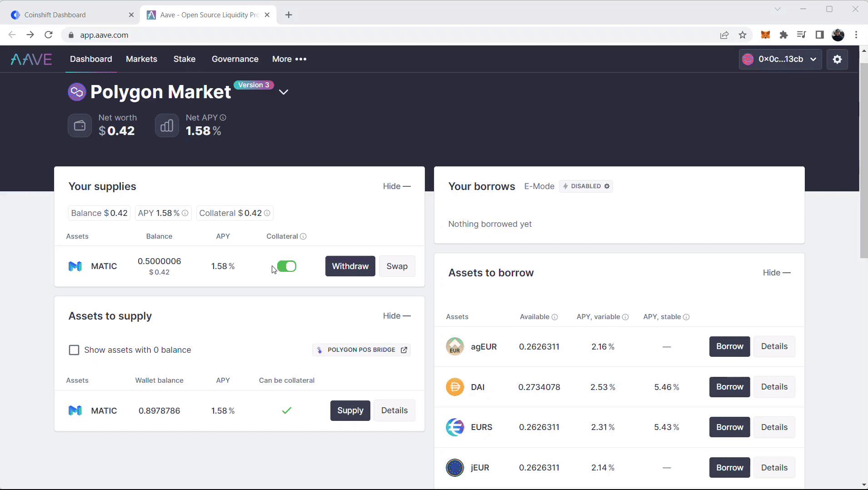Click the AAVE logo
This screenshot has height=490, width=868.
point(31,59)
